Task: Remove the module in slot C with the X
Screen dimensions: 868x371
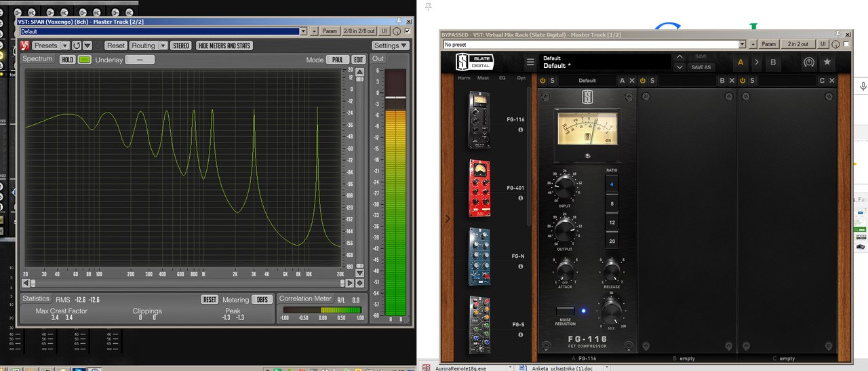Action: (x=831, y=81)
